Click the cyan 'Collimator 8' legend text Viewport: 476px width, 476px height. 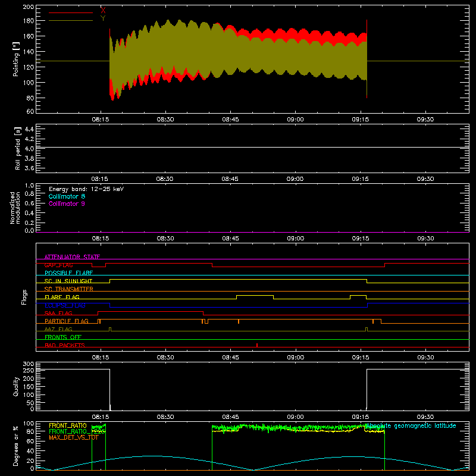pyautogui.click(x=67, y=196)
